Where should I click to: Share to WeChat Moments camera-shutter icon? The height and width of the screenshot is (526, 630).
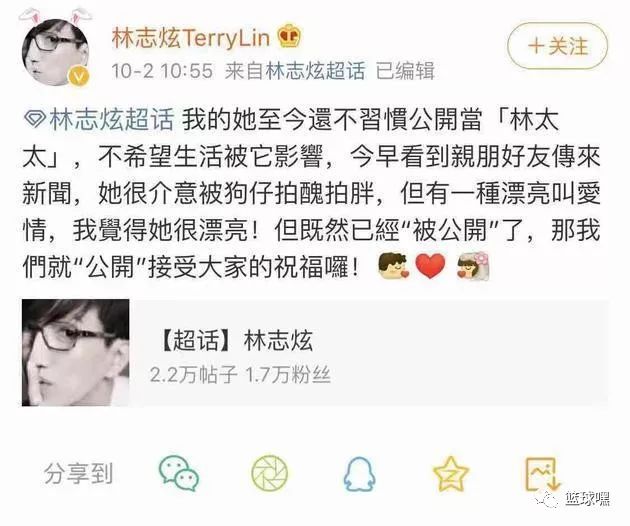click(270, 473)
